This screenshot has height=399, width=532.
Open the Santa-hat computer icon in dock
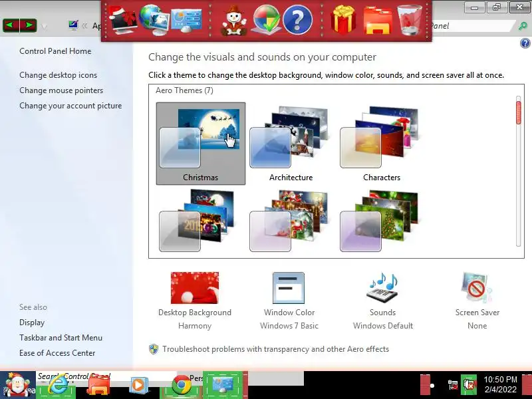(x=122, y=20)
